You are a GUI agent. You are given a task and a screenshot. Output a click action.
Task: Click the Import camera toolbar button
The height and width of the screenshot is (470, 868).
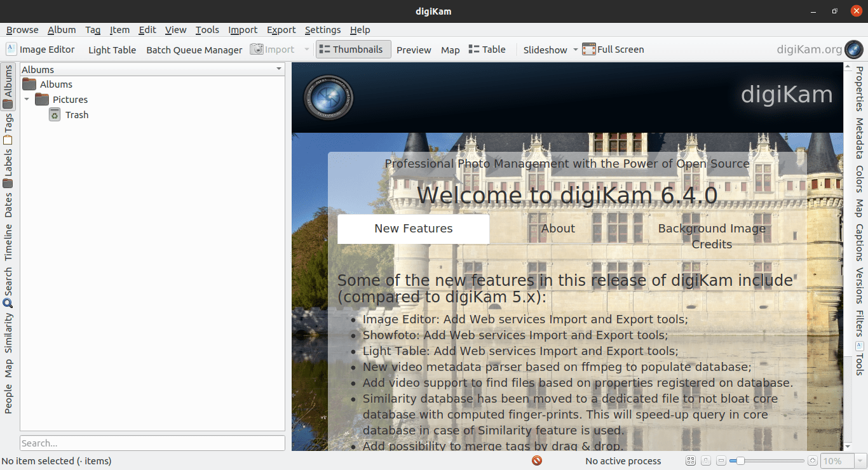(x=273, y=50)
